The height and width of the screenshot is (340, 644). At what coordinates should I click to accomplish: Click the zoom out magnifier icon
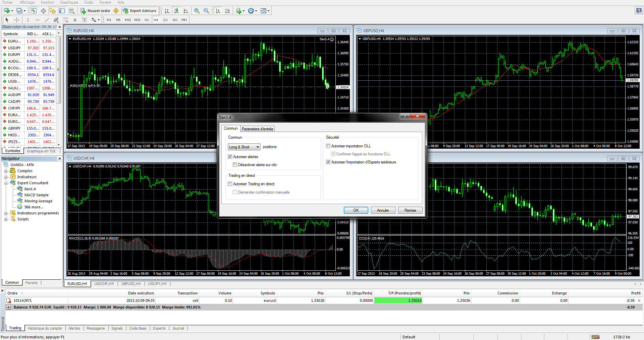pos(206,11)
